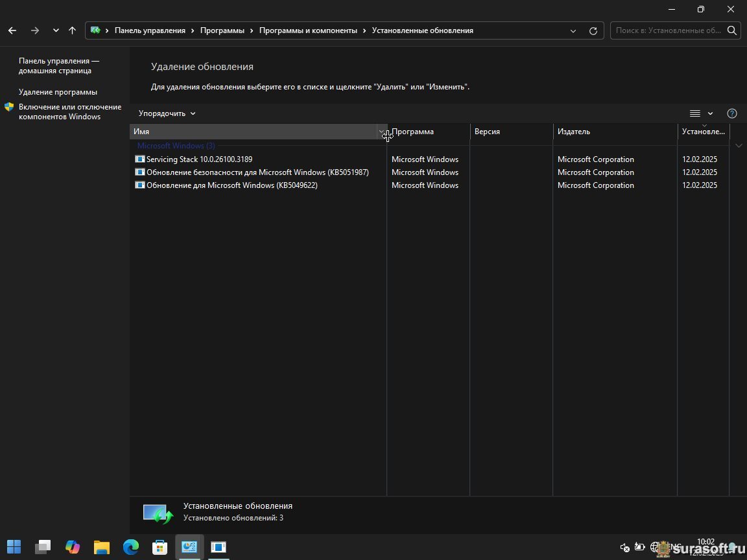Open Microsoft Store from the taskbar
This screenshot has height=560, width=747.
pyautogui.click(x=160, y=546)
